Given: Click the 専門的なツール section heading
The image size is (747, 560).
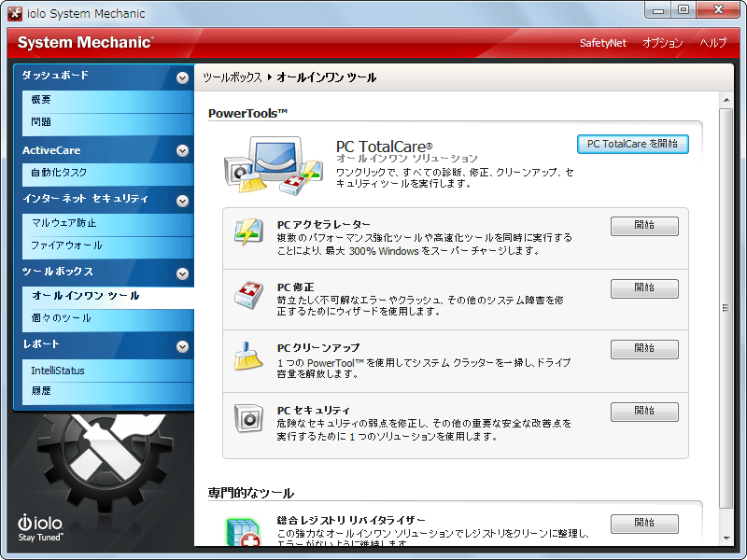Looking at the screenshot, I should [250, 493].
